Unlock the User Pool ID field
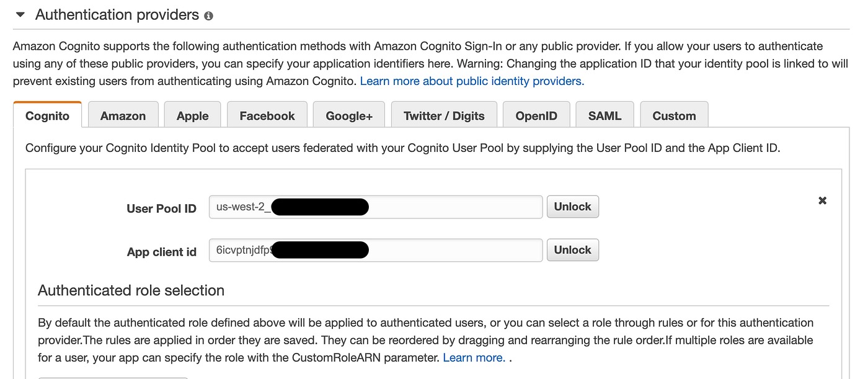The height and width of the screenshot is (379, 868). (x=572, y=207)
